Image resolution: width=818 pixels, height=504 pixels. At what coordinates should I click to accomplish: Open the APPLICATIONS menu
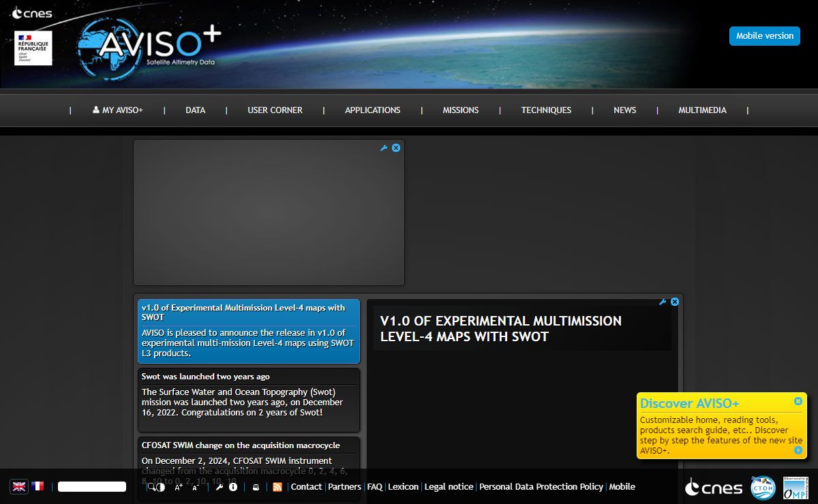point(373,110)
